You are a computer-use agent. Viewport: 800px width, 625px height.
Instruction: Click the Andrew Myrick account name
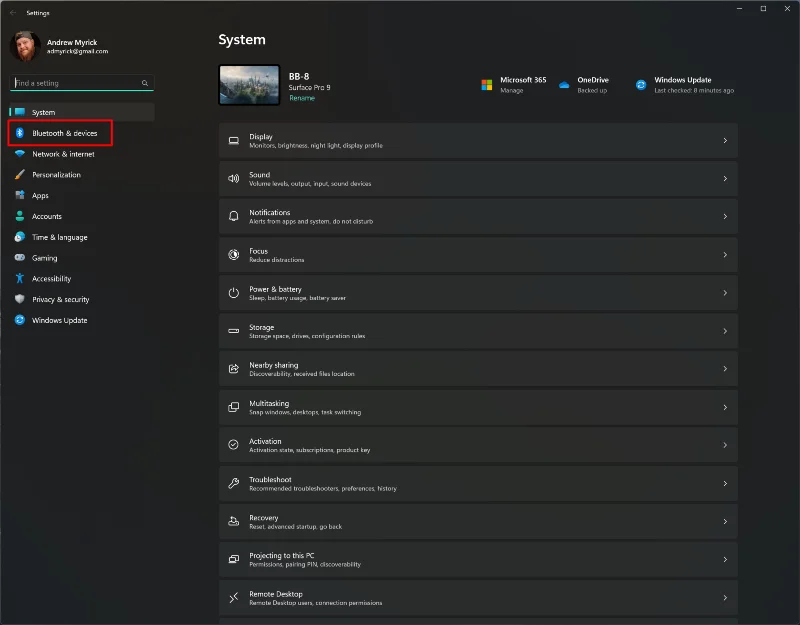click(x=72, y=42)
